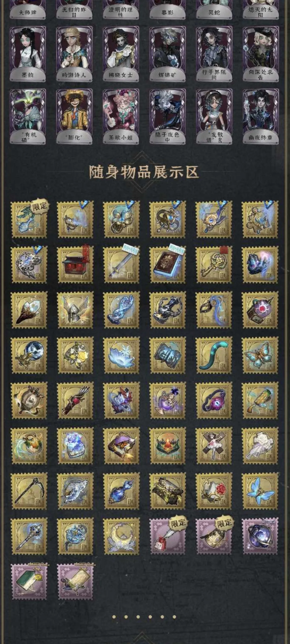
Task: Select the red ink bottle quill stamp
Action: (x=168, y=537)
